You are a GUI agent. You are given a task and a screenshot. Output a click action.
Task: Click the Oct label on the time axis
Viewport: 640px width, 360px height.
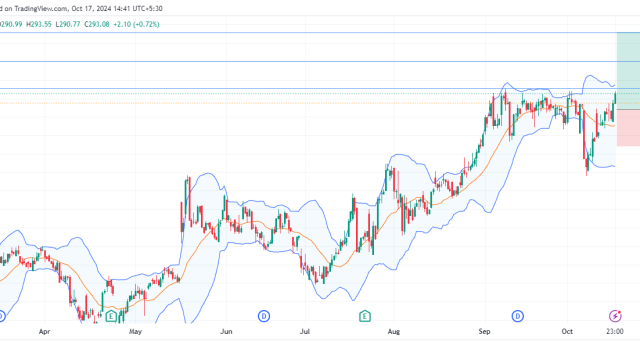click(x=567, y=331)
